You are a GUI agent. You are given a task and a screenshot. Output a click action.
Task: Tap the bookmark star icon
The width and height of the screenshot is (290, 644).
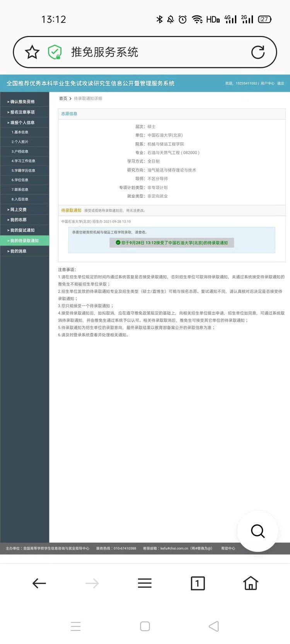point(32,52)
